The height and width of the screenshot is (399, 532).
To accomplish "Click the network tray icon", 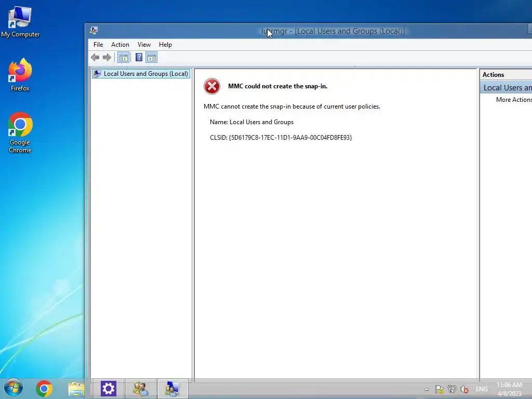I will pos(451,389).
